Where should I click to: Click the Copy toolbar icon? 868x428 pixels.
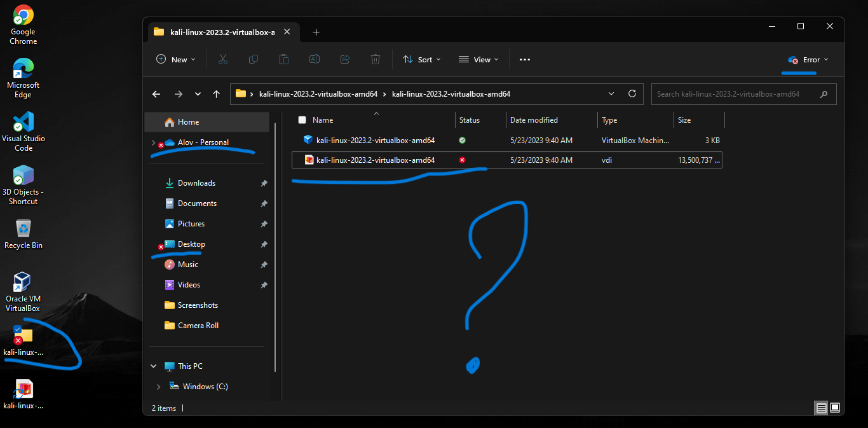coord(254,59)
